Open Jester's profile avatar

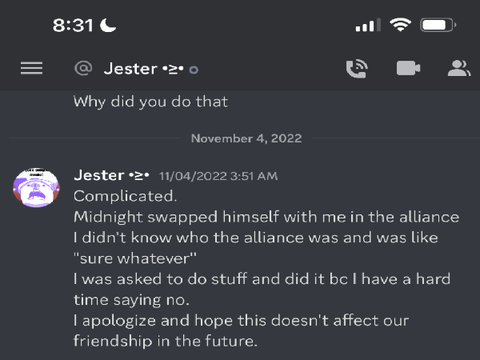(36, 188)
